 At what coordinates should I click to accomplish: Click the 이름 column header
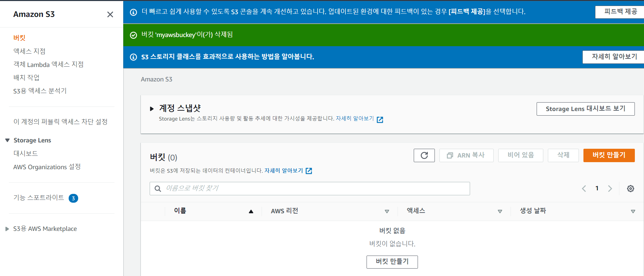pyautogui.click(x=180, y=211)
